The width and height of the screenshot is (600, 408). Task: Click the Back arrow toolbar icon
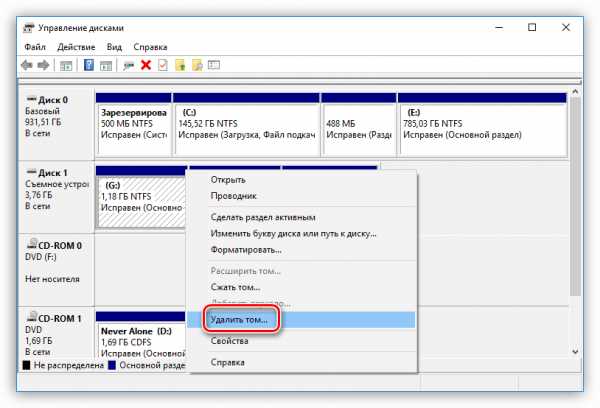coord(27,65)
